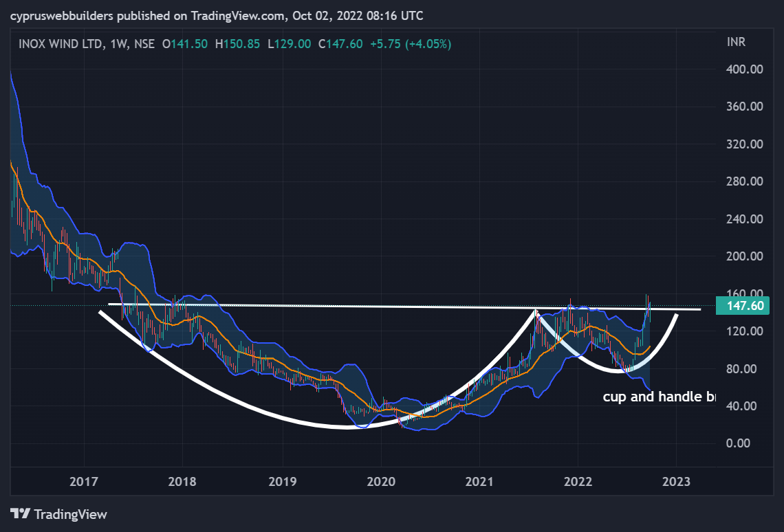Click the 2021 label on the time axis
Screen dimensions: 784x532
pos(479,482)
